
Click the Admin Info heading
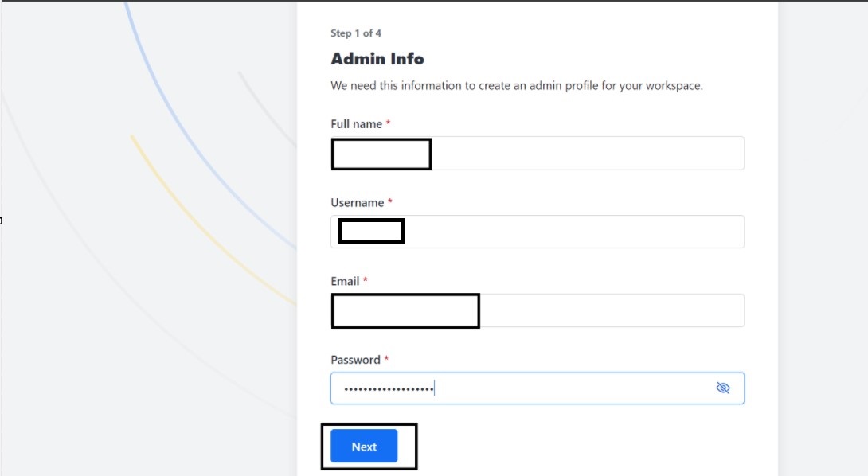tap(377, 59)
